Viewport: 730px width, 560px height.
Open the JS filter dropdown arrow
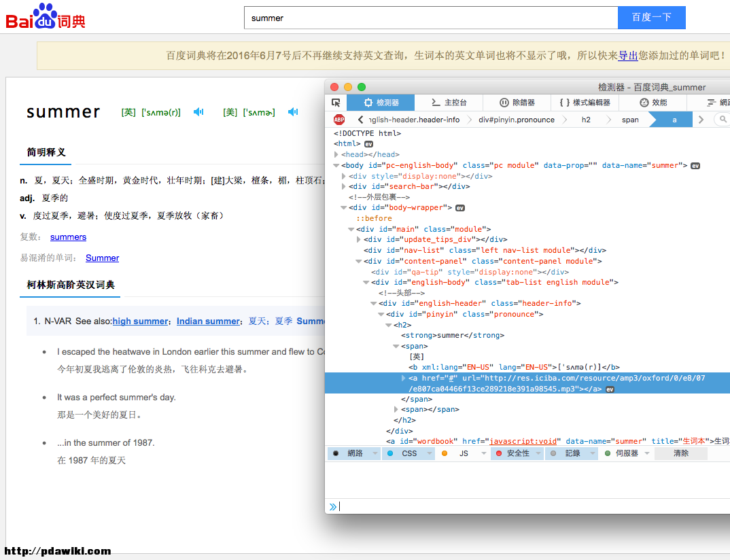click(484, 453)
